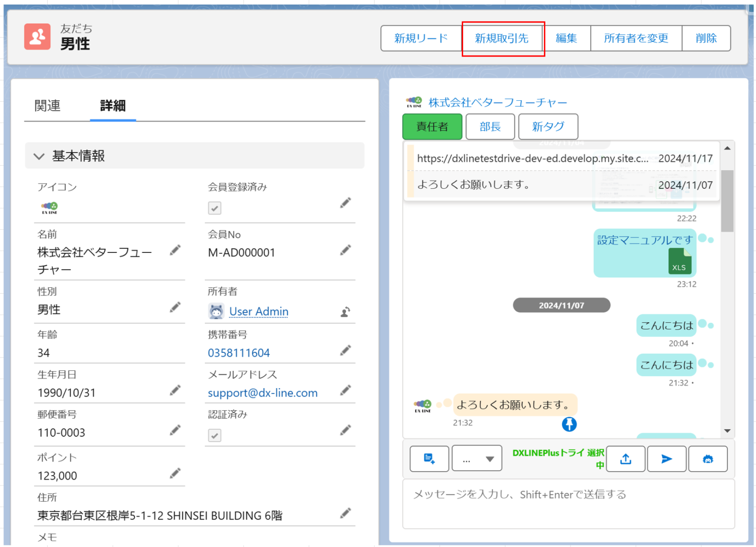The image size is (756, 547).
Task: Toggle the 会員登録済み checkbox
Action: click(214, 208)
